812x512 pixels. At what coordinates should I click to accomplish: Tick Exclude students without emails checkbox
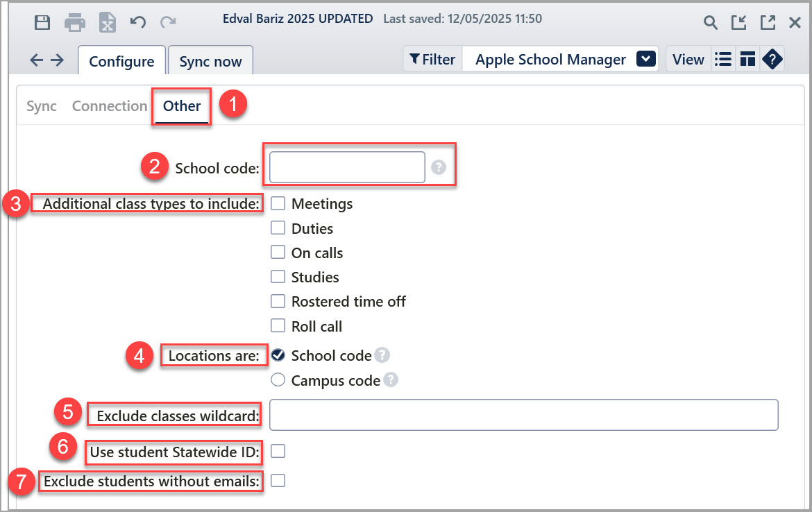pos(278,481)
